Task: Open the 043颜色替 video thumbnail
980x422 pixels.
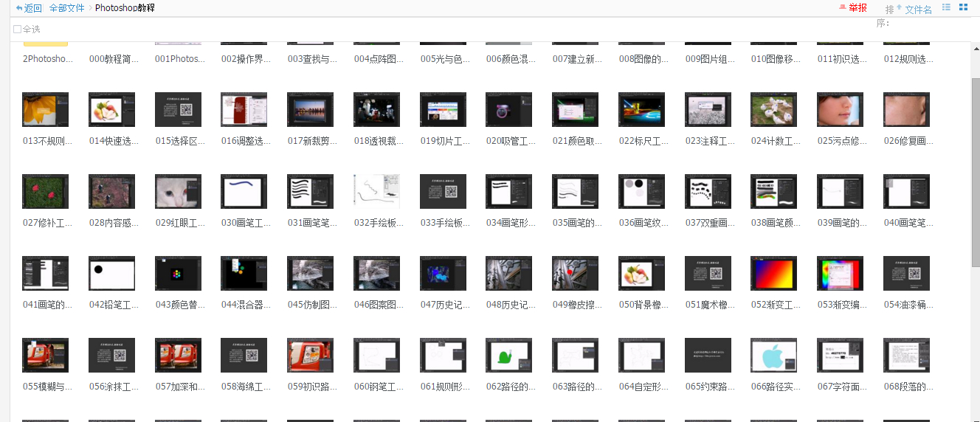Action: point(178,274)
